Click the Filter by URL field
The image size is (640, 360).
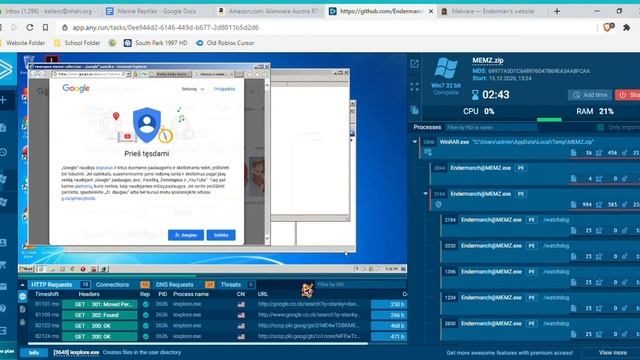click(360, 284)
